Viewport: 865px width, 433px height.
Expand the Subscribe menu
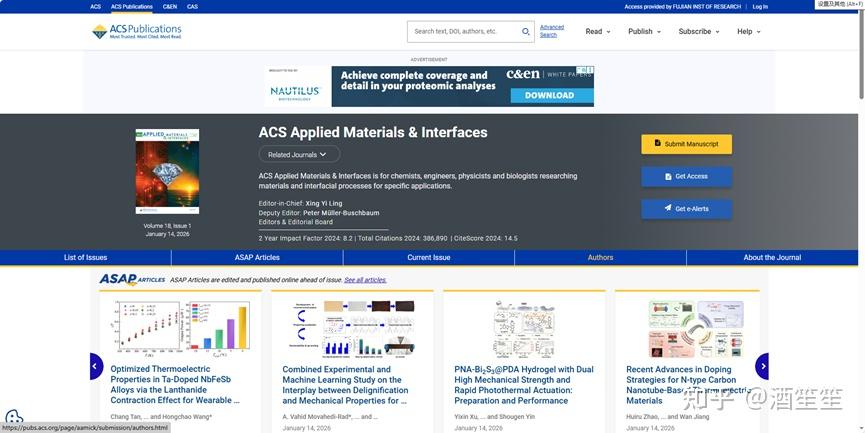(699, 31)
